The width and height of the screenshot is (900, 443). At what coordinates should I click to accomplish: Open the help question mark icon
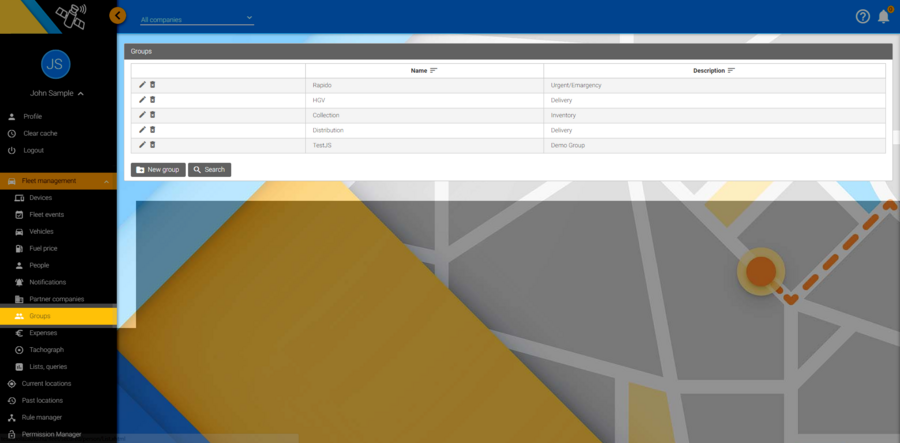[x=863, y=17]
